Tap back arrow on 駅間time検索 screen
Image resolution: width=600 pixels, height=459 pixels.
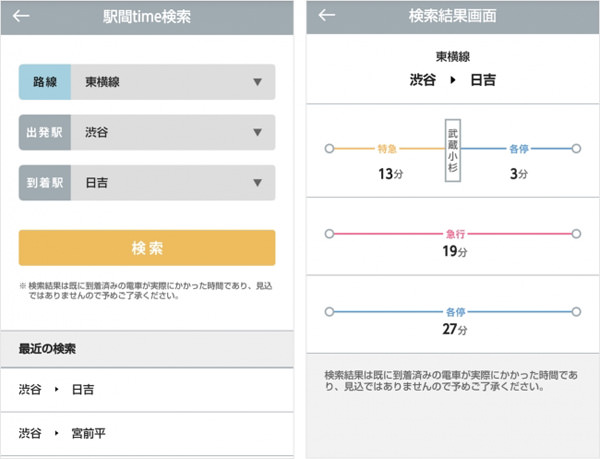[21, 17]
